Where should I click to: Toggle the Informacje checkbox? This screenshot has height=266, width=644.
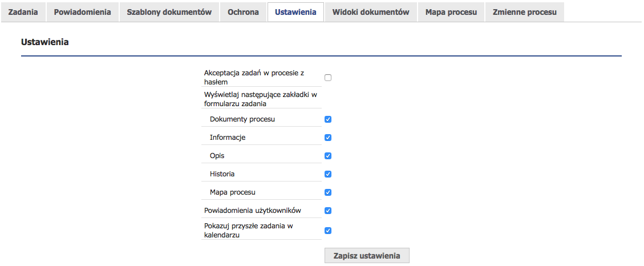328,138
